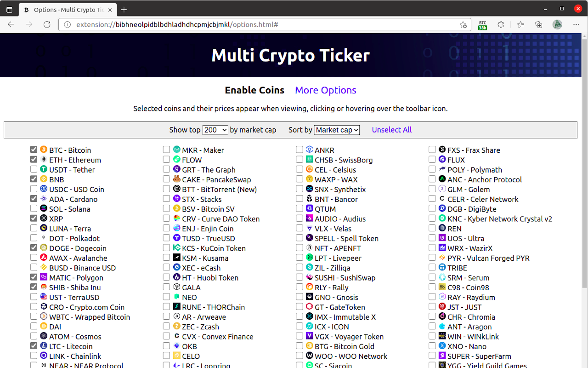Enable the GALA checkbox

click(166, 287)
